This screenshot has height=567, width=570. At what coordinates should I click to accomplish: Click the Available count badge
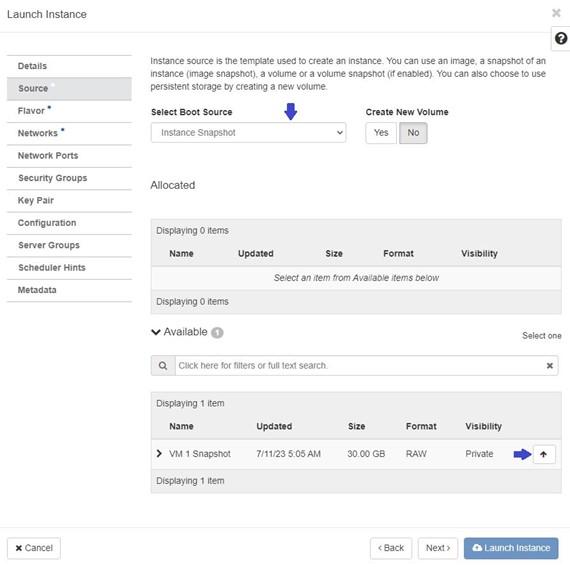[x=217, y=333]
